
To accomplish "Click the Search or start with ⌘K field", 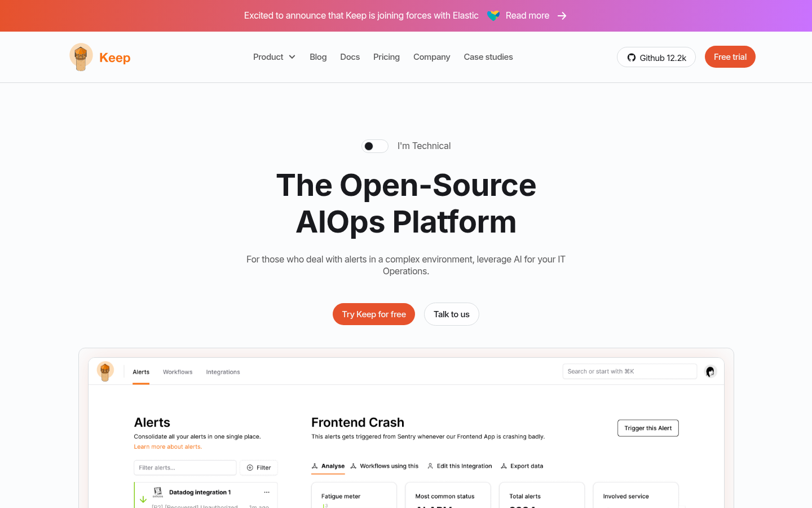I will (630, 371).
